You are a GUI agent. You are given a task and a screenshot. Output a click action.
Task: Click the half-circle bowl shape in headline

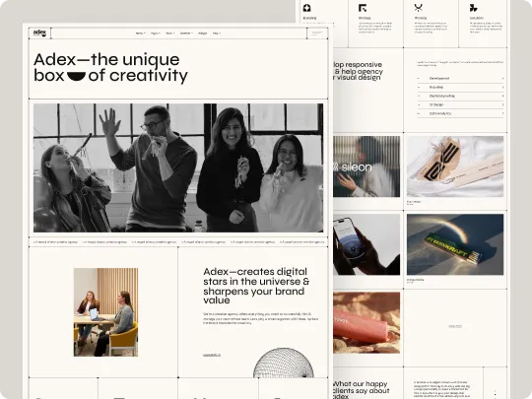click(76, 76)
